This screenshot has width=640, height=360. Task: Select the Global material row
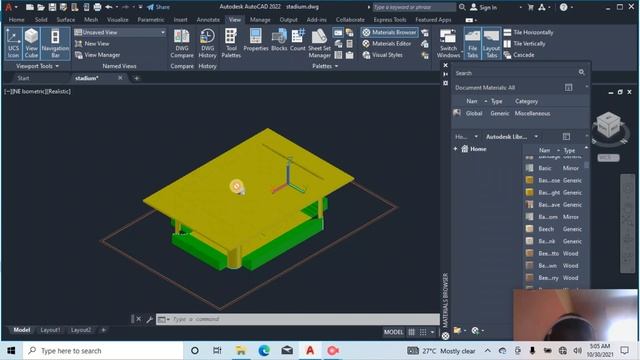[520, 113]
